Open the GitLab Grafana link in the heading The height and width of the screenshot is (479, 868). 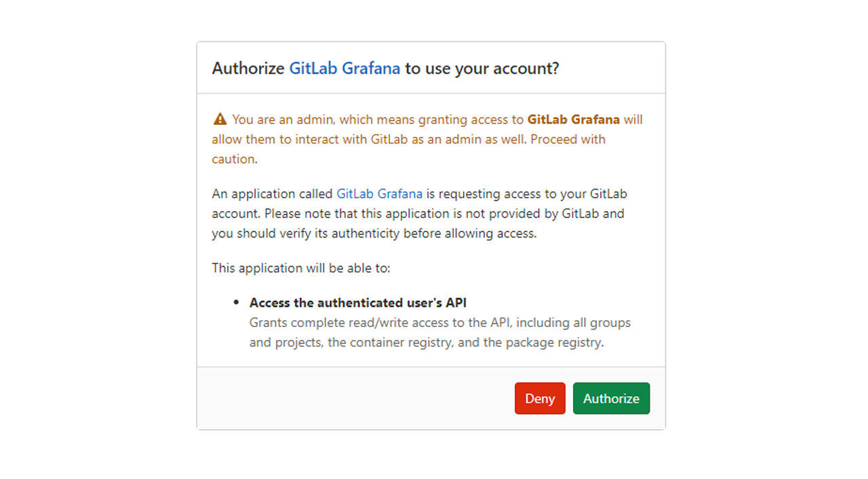tap(344, 69)
